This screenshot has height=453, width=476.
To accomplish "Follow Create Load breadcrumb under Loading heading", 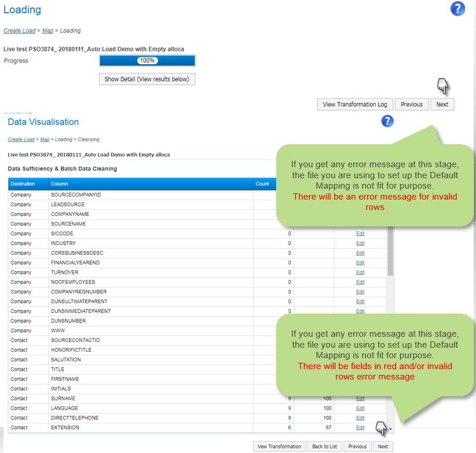I will pyautogui.click(x=20, y=31).
